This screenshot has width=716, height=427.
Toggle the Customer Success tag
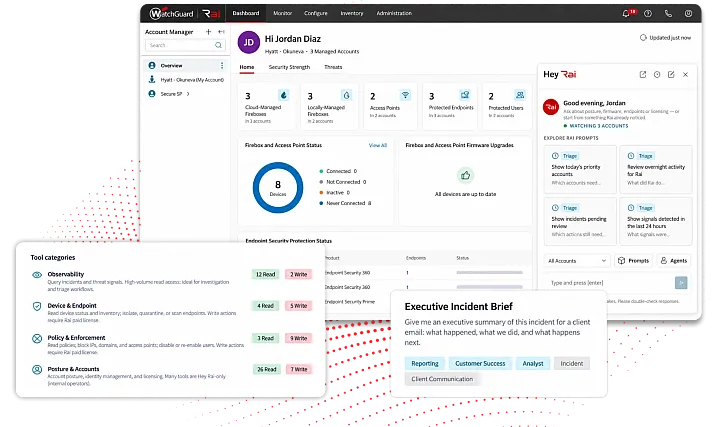coord(480,364)
